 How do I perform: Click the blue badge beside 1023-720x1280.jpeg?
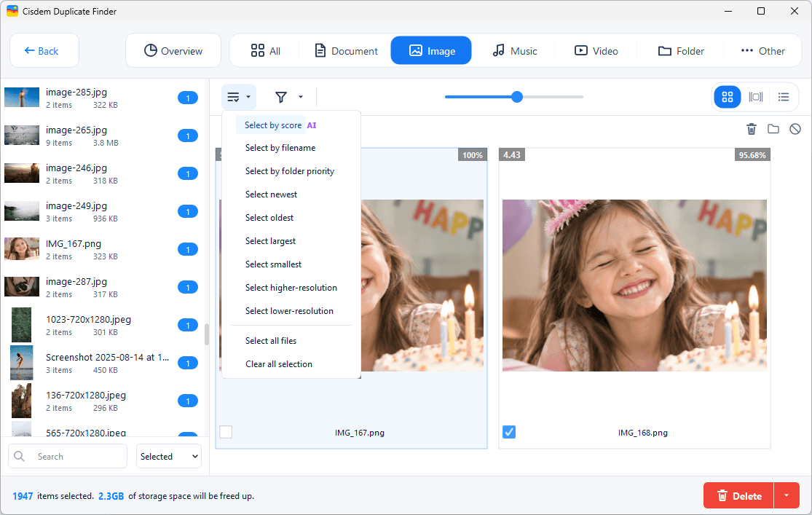click(x=187, y=326)
